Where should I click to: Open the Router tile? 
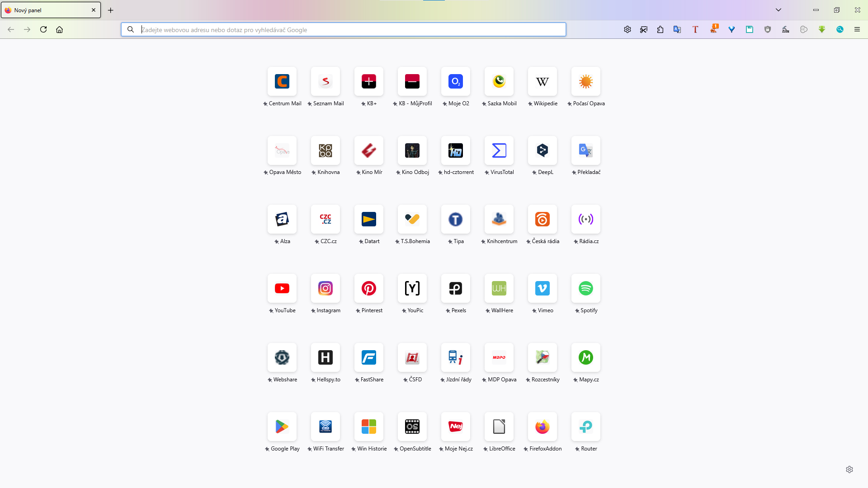pyautogui.click(x=586, y=427)
